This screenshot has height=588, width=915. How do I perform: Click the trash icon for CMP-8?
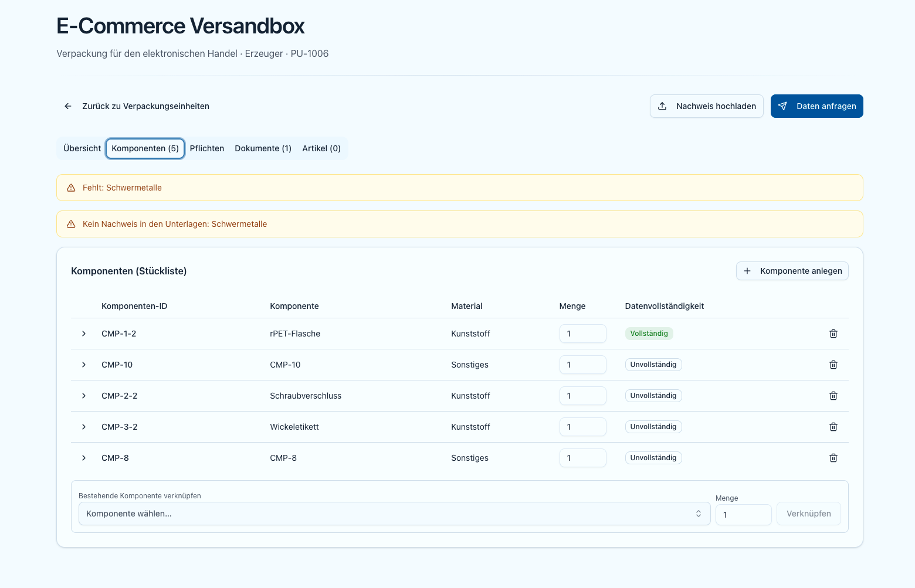[x=833, y=458]
